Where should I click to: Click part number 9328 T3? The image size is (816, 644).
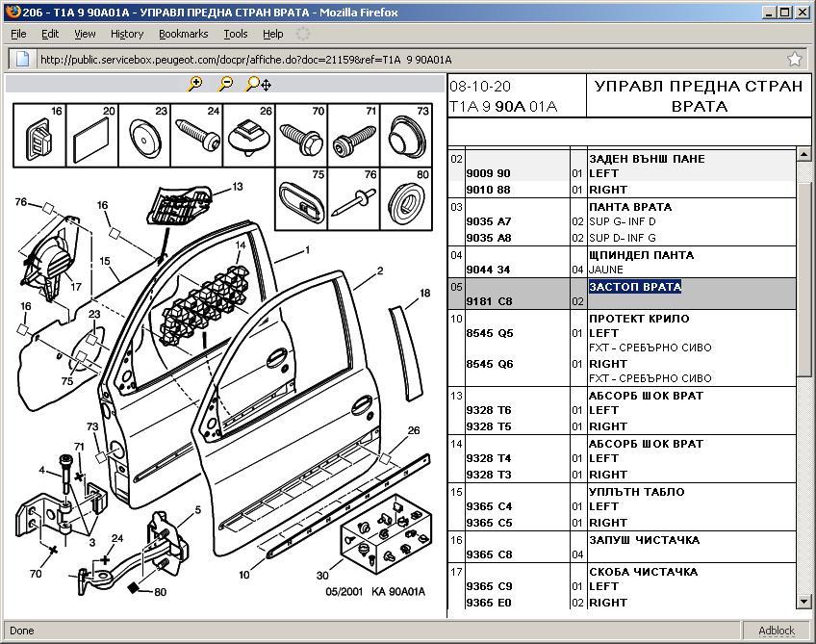pyautogui.click(x=489, y=475)
